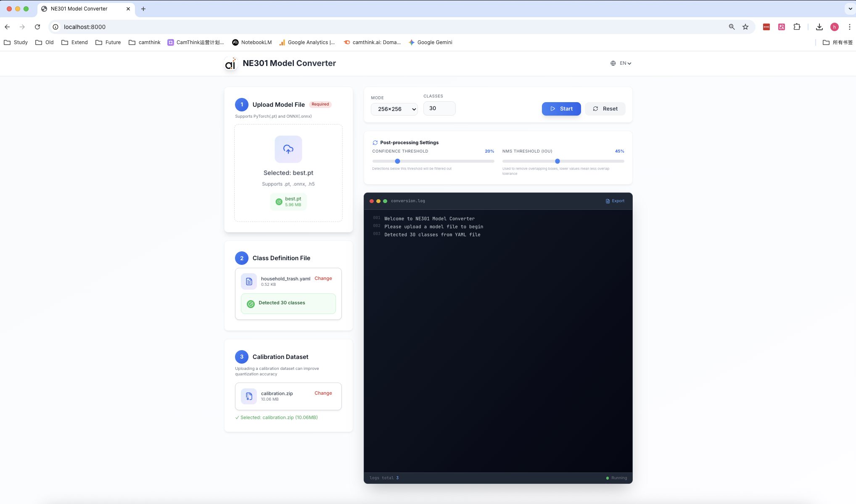Open the browser extensions puzzle icon

(797, 27)
